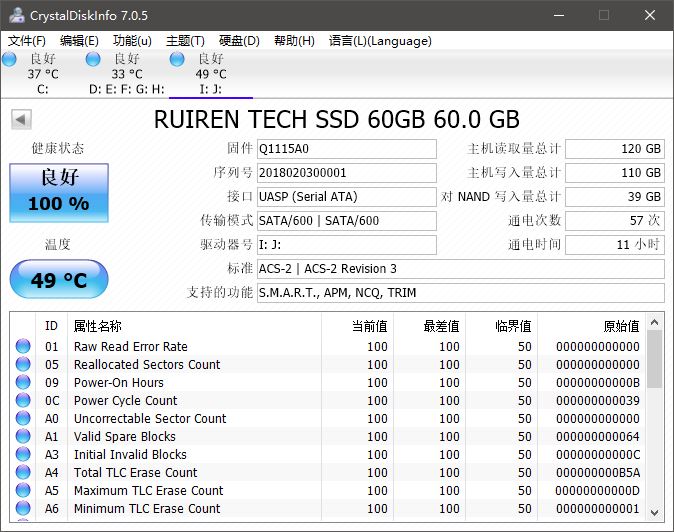
Task: Open the 功能(u) menu
Action: [x=132, y=41]
